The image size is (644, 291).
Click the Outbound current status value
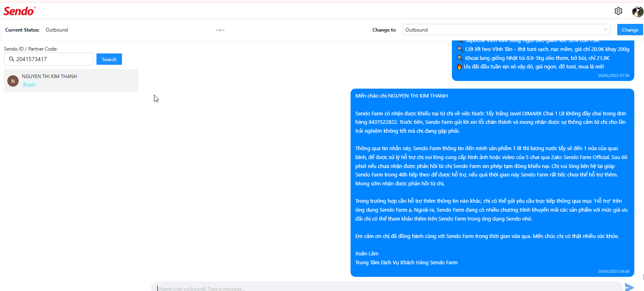(x=57, y=30)
